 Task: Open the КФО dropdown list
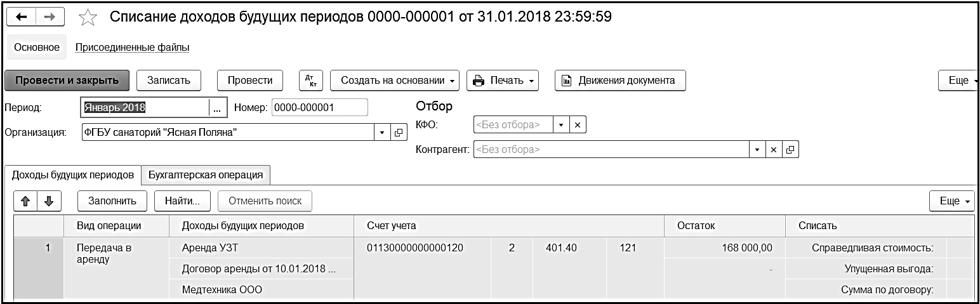coord(561,125)
